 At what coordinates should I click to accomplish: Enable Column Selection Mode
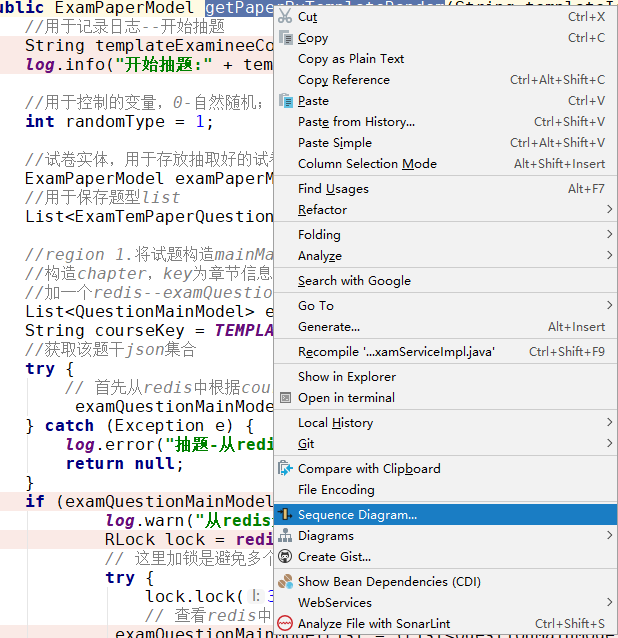click(x=445, y=164)
